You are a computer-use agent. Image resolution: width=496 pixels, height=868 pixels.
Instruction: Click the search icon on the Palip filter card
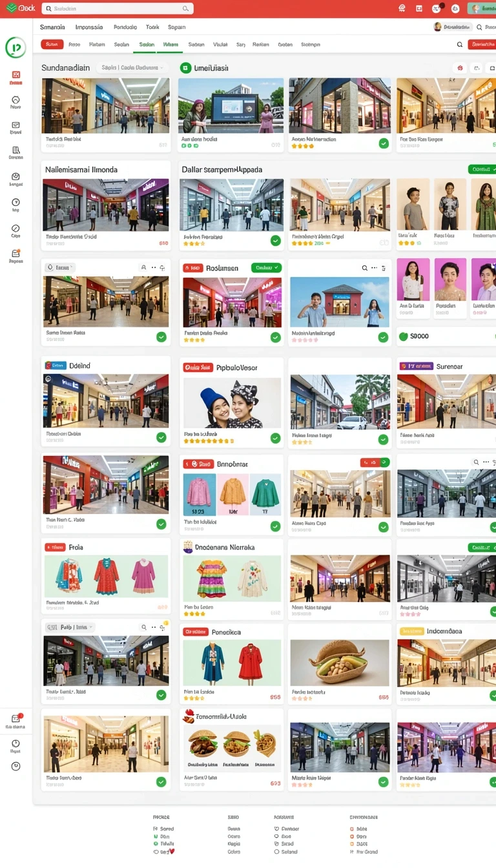click(143, 627)
